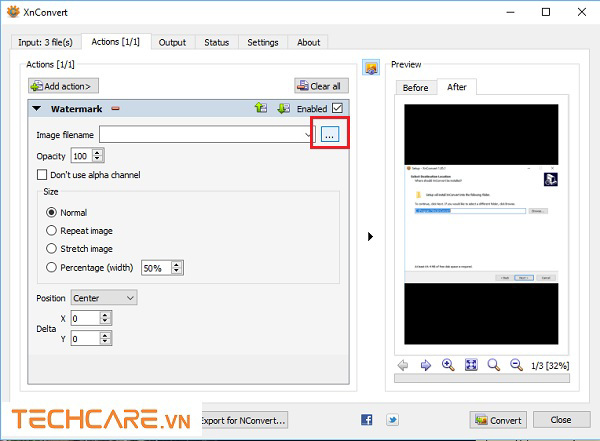Click the Opacity value field
600x441 pixels.
[82, 156]
